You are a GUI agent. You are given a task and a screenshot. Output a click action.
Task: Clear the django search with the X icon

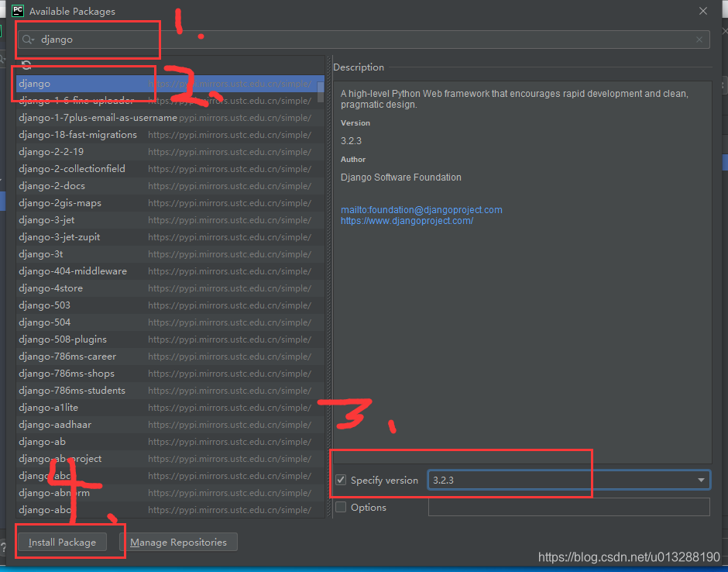point(699,39)
